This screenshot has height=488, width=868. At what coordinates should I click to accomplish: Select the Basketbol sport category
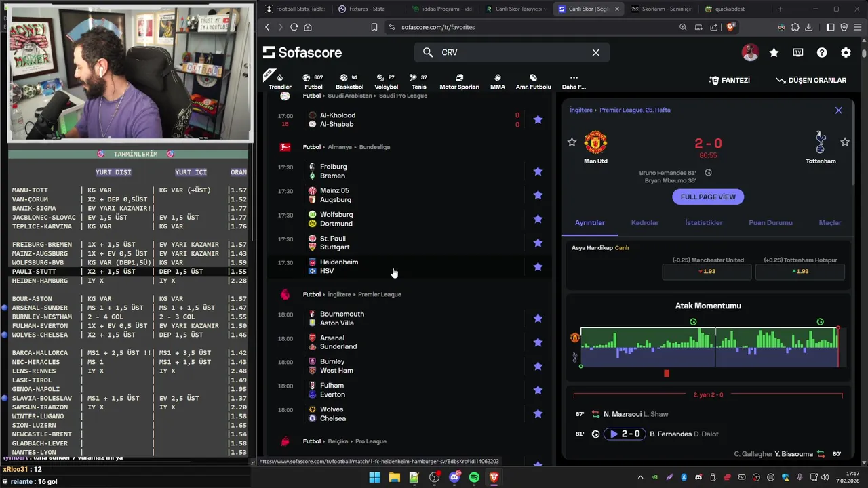click(349, 81)
